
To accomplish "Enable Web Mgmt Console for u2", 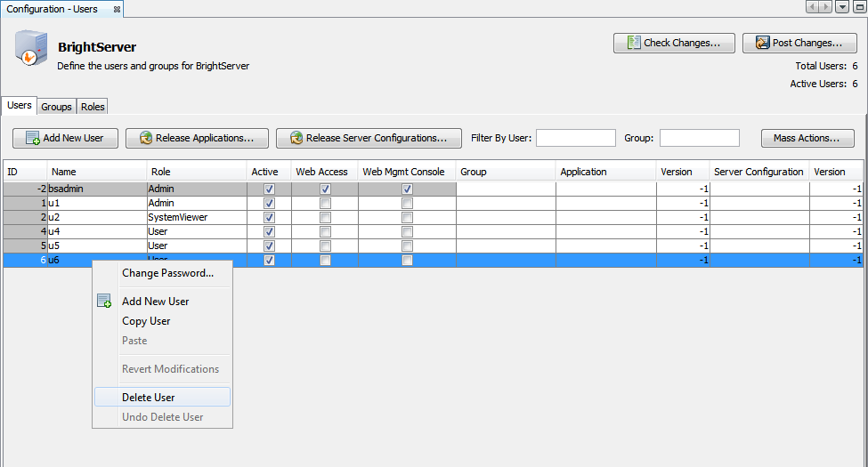I will tap(407, 218).
